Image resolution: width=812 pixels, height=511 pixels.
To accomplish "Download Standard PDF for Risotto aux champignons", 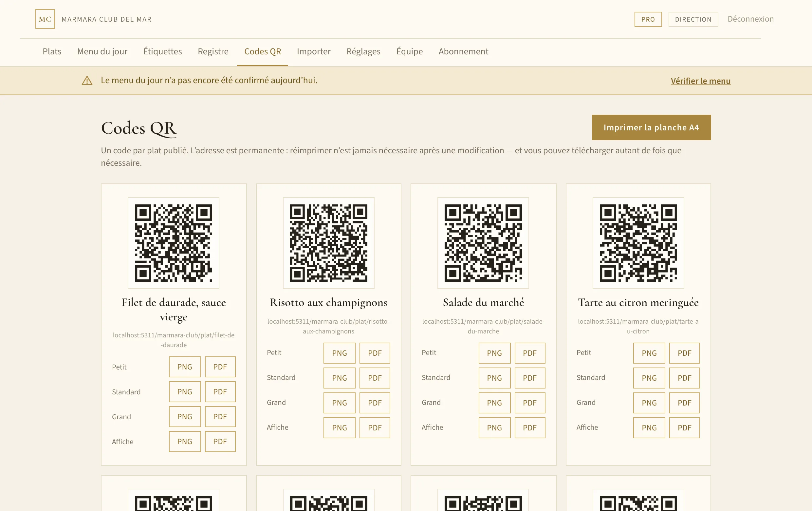I will (375, 378).
